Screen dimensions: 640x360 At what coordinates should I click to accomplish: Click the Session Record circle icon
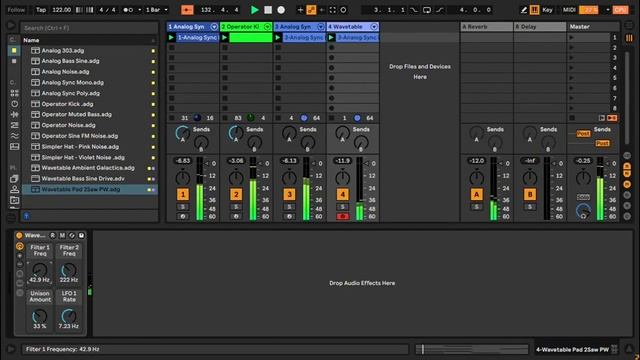(x=343, y=10)
